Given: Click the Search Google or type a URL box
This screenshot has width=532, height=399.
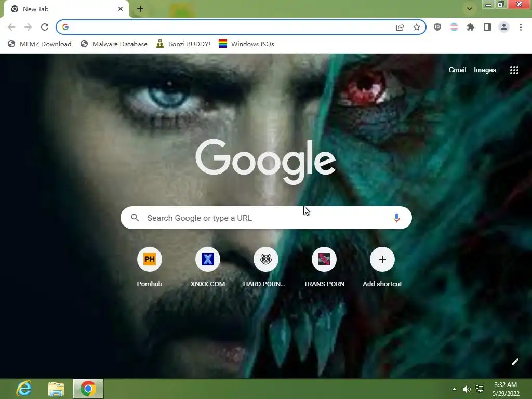Looking at the screenshot, I should (x=266, y=218).
